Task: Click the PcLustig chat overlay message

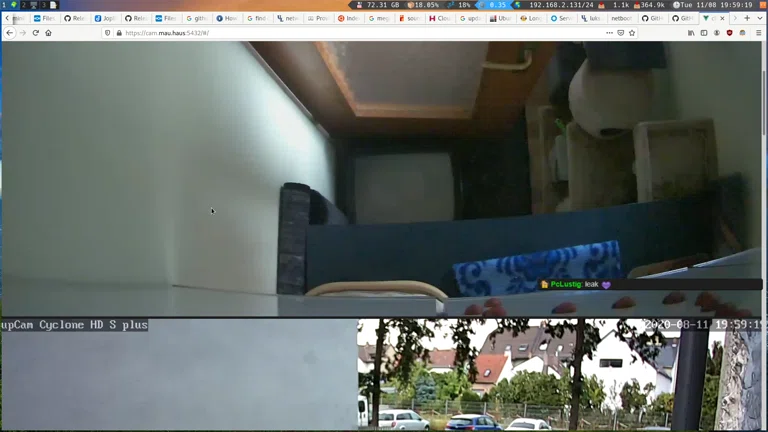Action: [650, 284]
